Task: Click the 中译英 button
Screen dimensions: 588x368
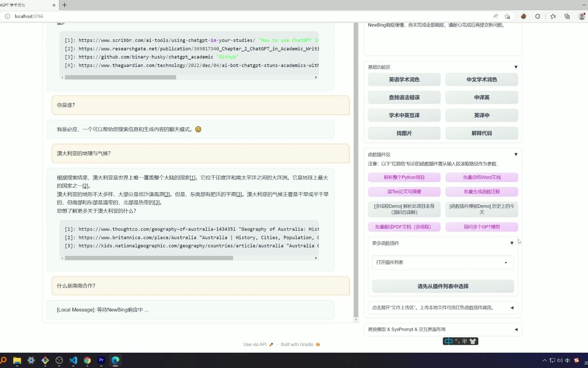Action: coord(481,97)
